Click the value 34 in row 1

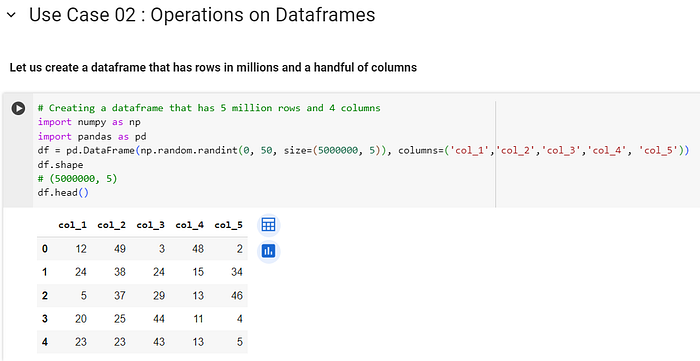coord(237,272)
